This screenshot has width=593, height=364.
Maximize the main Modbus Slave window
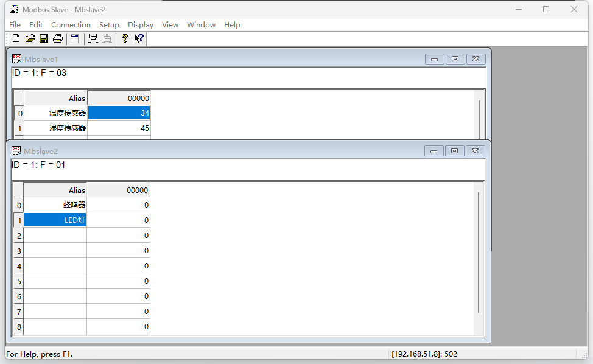[x=546, y=9]
